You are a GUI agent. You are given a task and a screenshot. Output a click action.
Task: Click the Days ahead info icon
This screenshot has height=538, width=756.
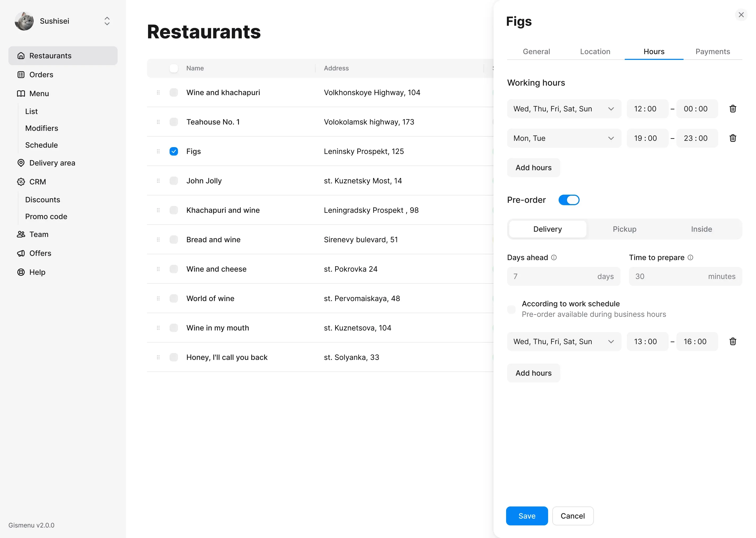[554, 257]
